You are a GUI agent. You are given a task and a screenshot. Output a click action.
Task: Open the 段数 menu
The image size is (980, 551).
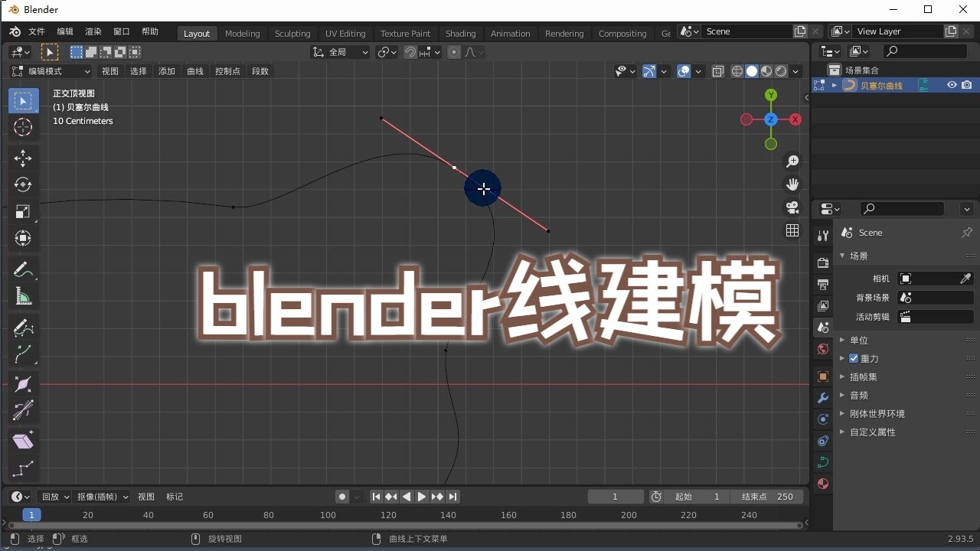(260, 71)
